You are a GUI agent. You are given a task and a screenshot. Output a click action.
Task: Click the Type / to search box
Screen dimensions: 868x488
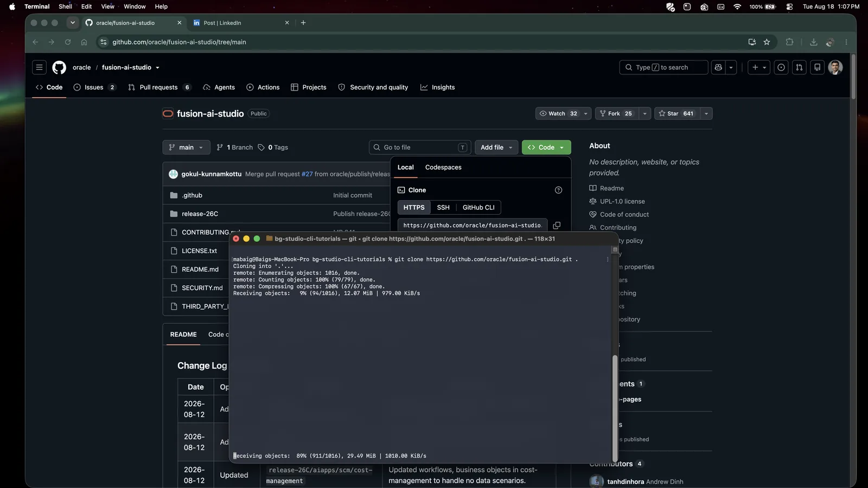click(663, 67)
